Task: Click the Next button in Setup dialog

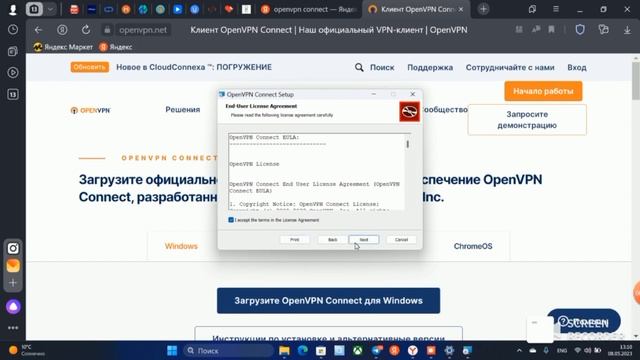Action: point(364,240)
